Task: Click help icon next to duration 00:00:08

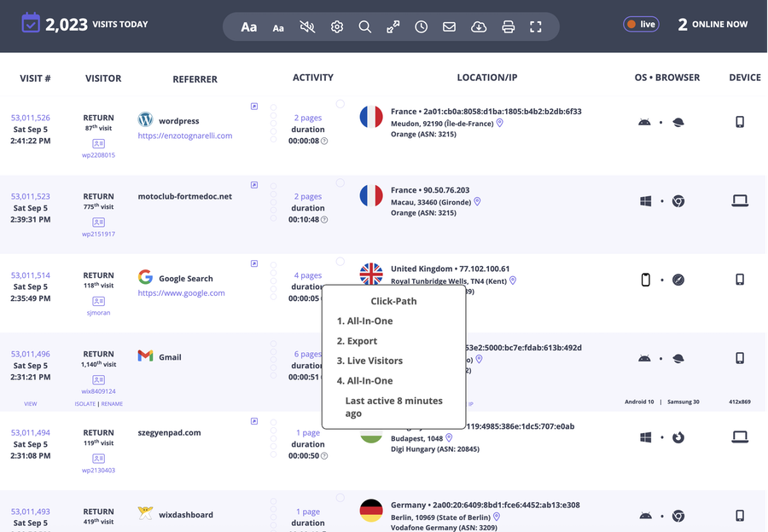Action: click(324, 141)
